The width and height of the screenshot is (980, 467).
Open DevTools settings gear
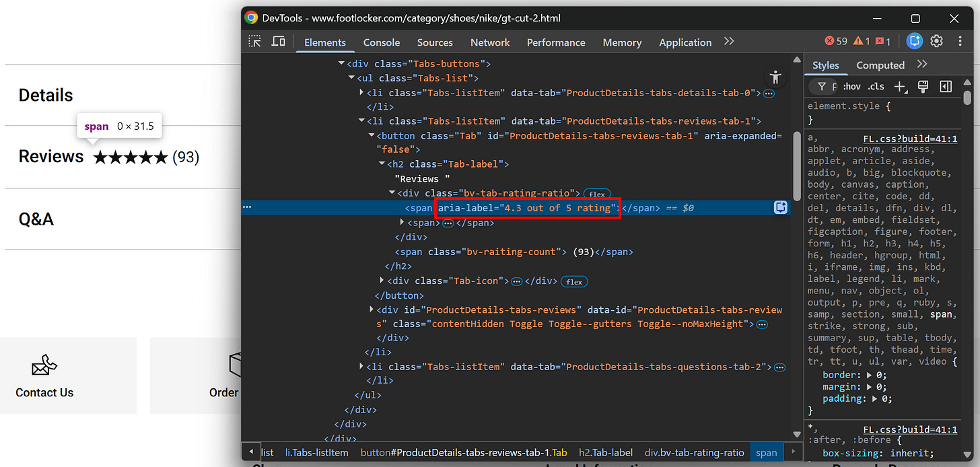coord(936,41)
